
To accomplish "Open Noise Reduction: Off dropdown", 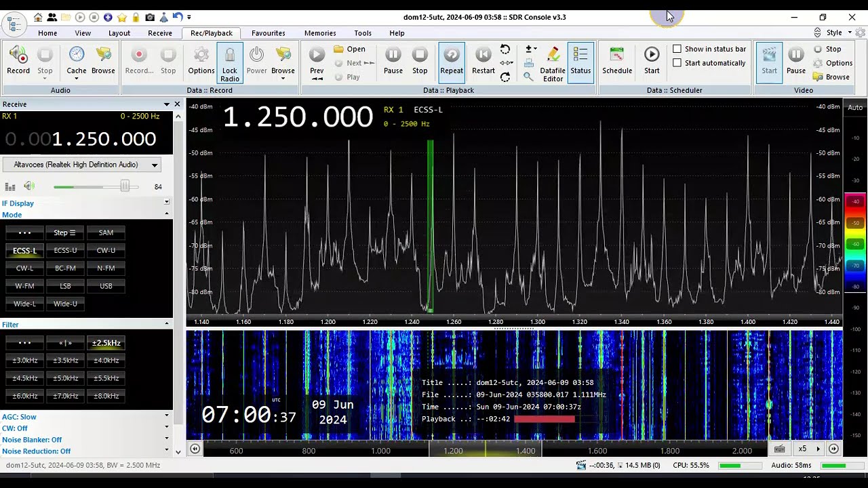I will [x=167, y=451].
